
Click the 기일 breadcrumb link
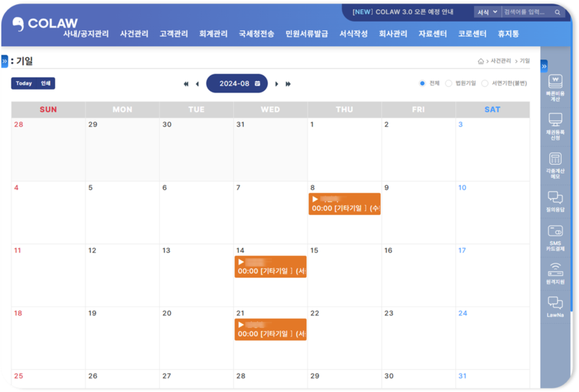[525, 61]
